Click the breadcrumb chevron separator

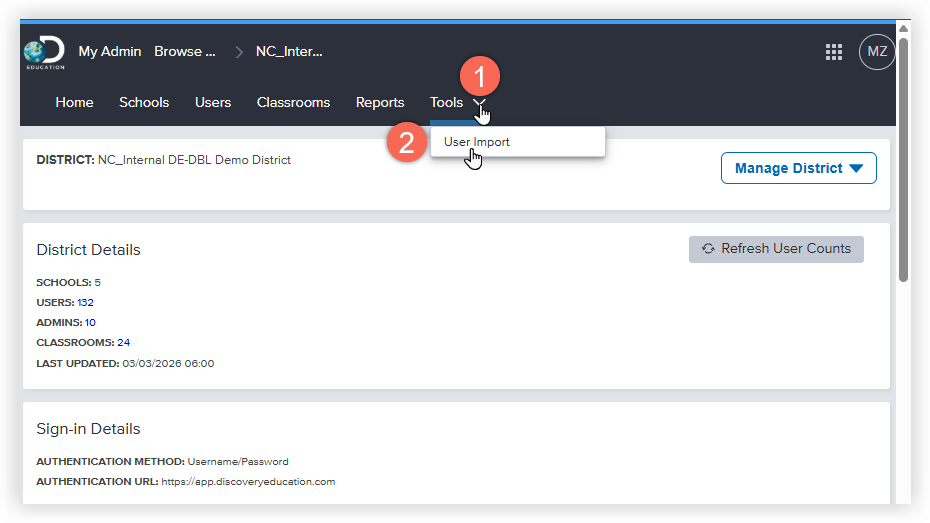tap(239, 52)
